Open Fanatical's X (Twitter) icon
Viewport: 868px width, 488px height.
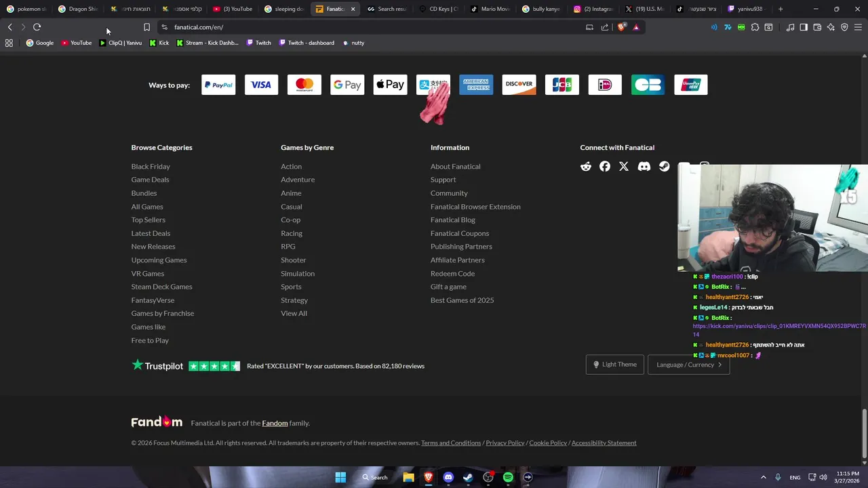pyautogui.click(x=624, y=167)
